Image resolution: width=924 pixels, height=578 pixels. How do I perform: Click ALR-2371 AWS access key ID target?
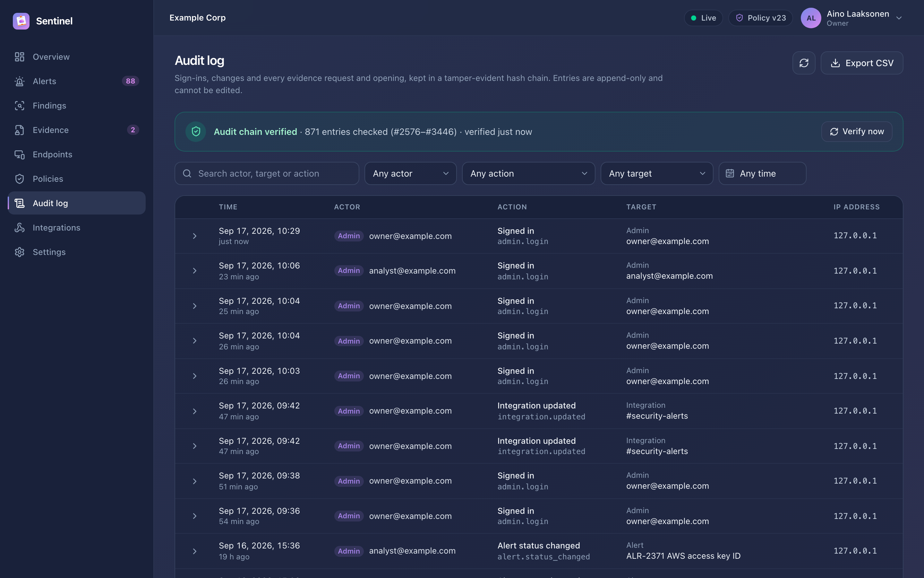click(683, 556)
